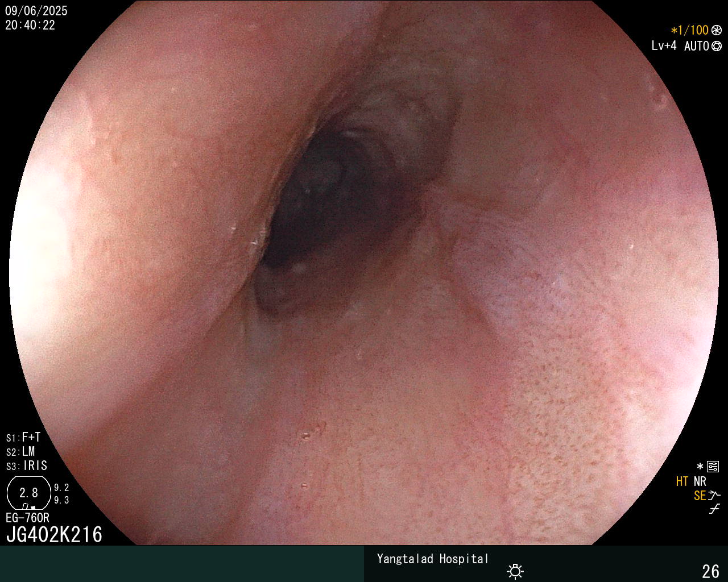Select the HT indicator label
Screen dimensions: 728x582
pyautogui.click(x=682, y=481)
